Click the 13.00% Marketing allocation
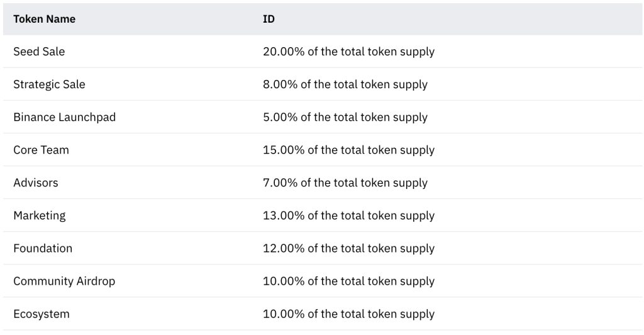The image size is (644, 335). pyautogui.click(x=348, y=215)
